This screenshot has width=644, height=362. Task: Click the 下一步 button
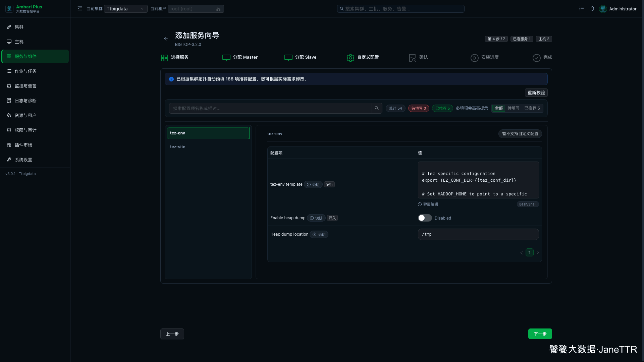tap(540, 334)
